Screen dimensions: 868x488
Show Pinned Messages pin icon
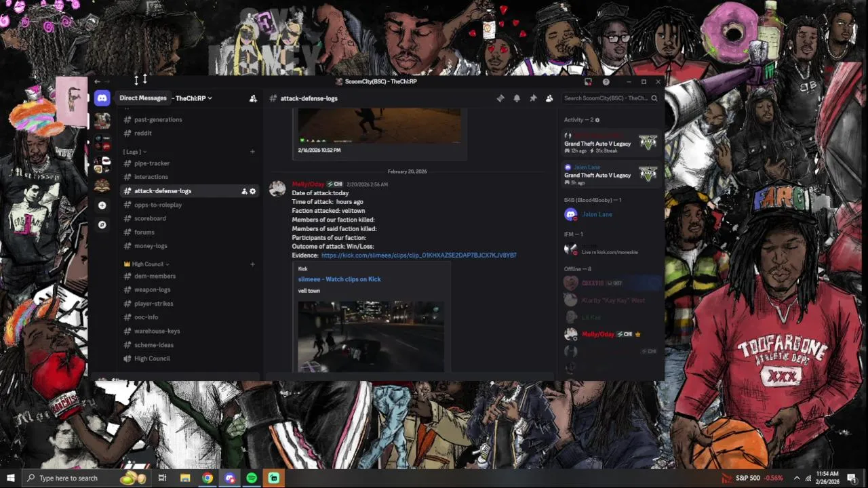[533, 98]
